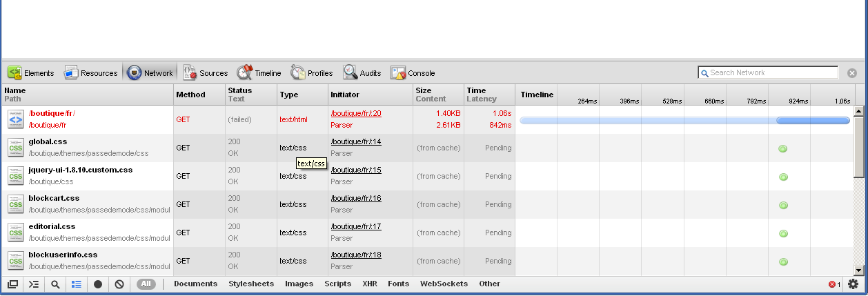Select the blockuserinfo.css request row
Viewport: 868px width, 296px height.
428,261
